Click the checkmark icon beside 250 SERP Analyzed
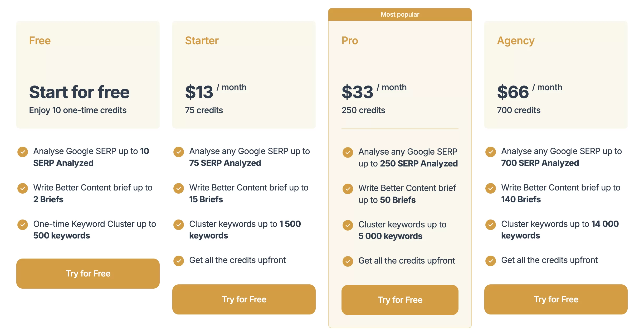This screenshot has width=644, height=334. (348, 152)
